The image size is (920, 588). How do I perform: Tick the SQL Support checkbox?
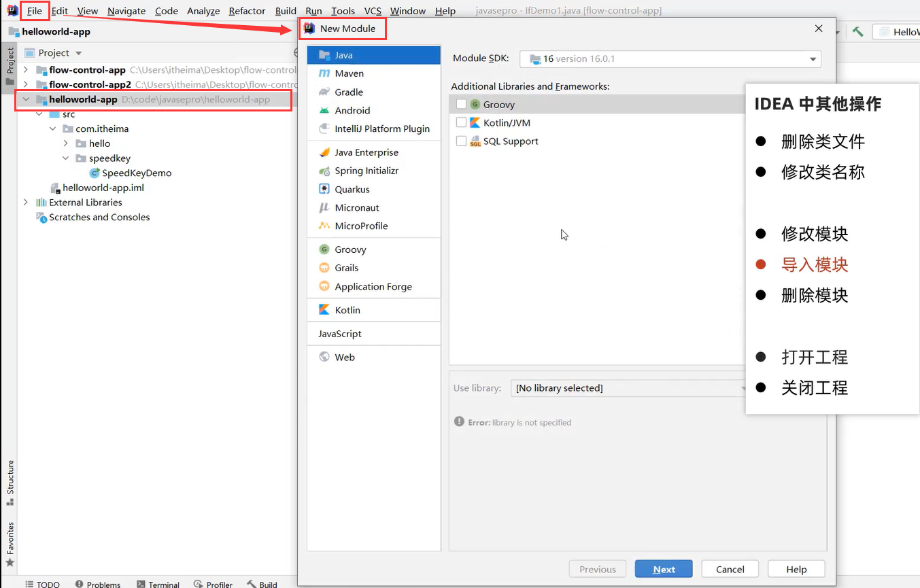(x=461, y=141)
